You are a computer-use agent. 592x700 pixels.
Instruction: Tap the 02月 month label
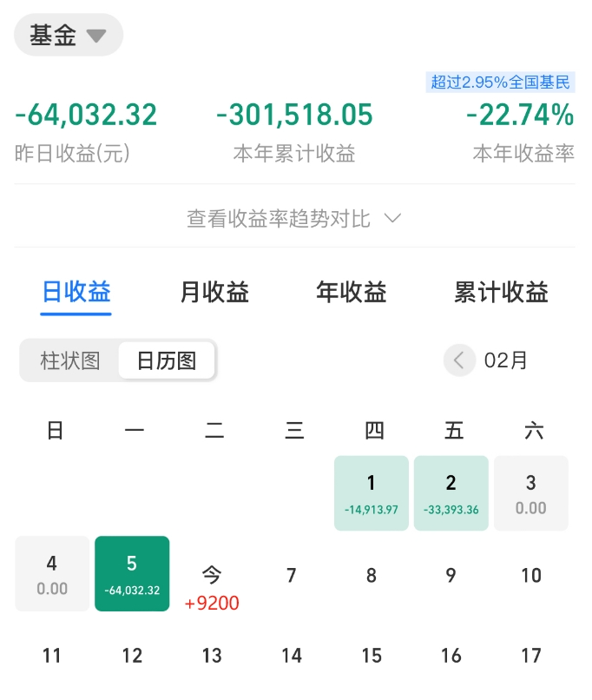(506, 360)
